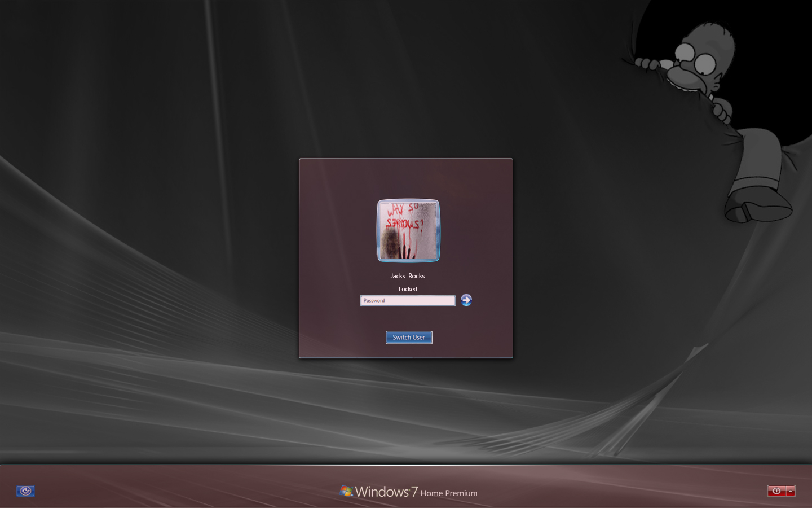Viewport: 812px width, 508px height.
Task: Open accessibility options via the wheelchair icon
Action: click(x=25, y=491)
